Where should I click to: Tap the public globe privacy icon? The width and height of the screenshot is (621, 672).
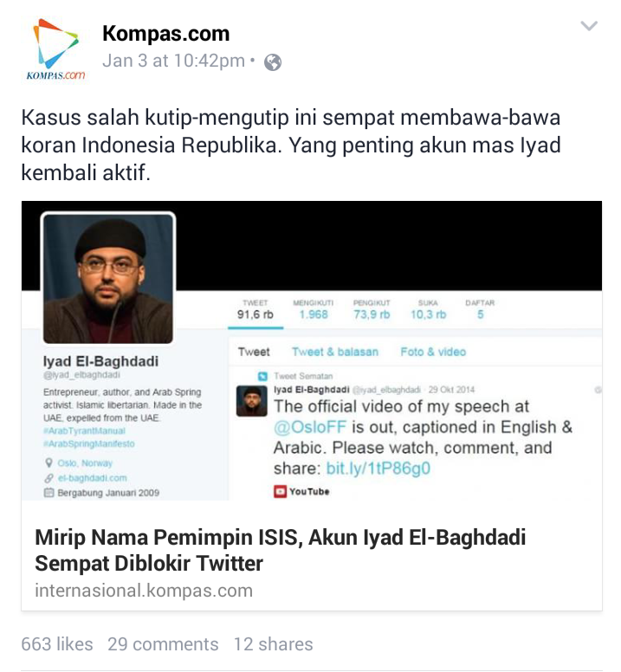coord(273,62)
